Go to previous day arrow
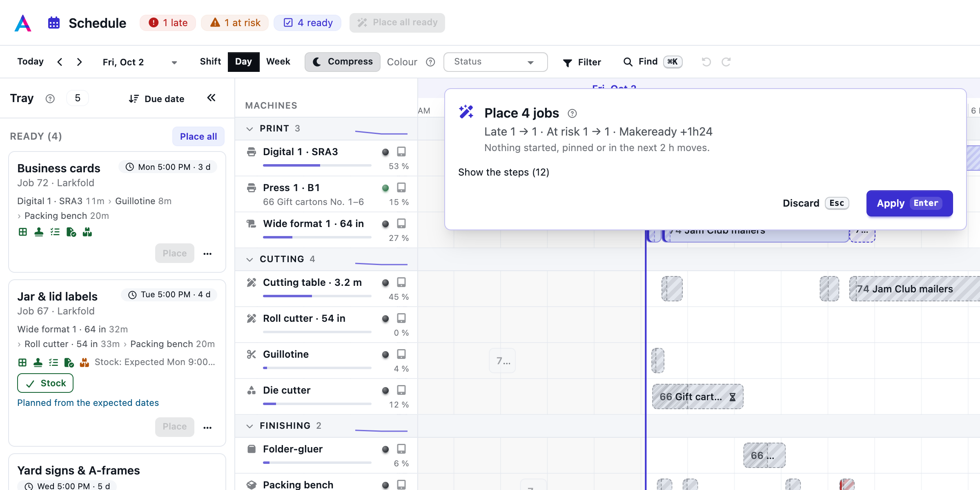Image resolution: width=980 pixels, height=490 pixels. (x=60, y=62)
